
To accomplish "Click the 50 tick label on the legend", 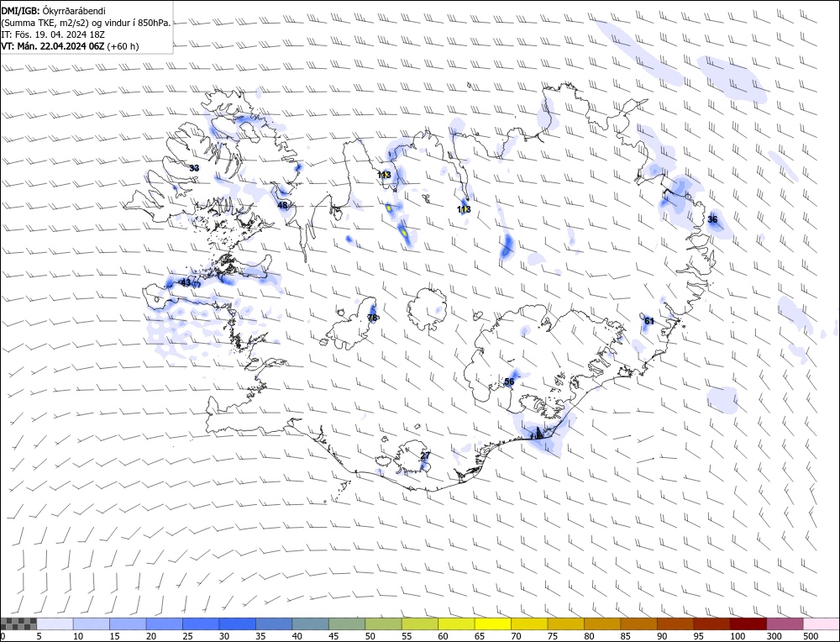I will (370, 636).
